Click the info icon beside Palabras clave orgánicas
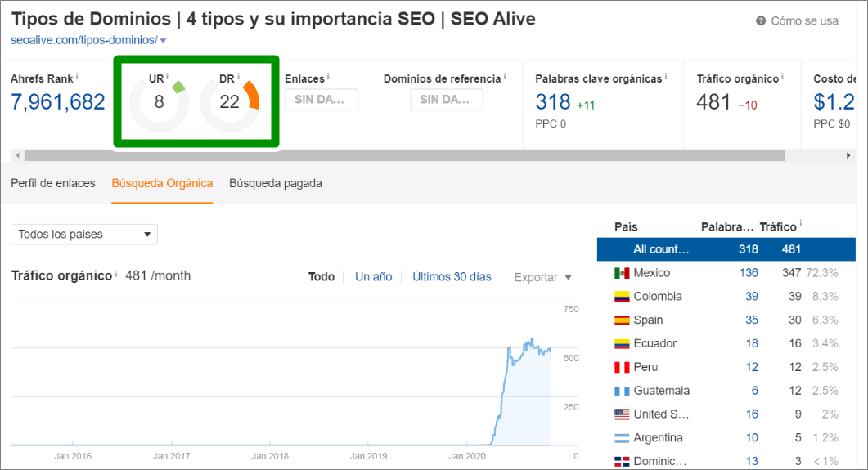 click(x=666, y=78)
